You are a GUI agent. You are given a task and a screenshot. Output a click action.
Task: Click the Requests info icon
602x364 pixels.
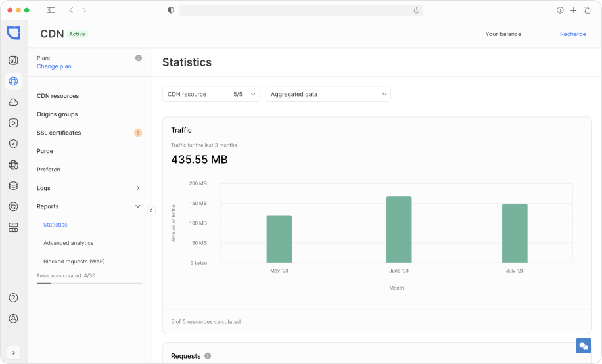point(208,356)
